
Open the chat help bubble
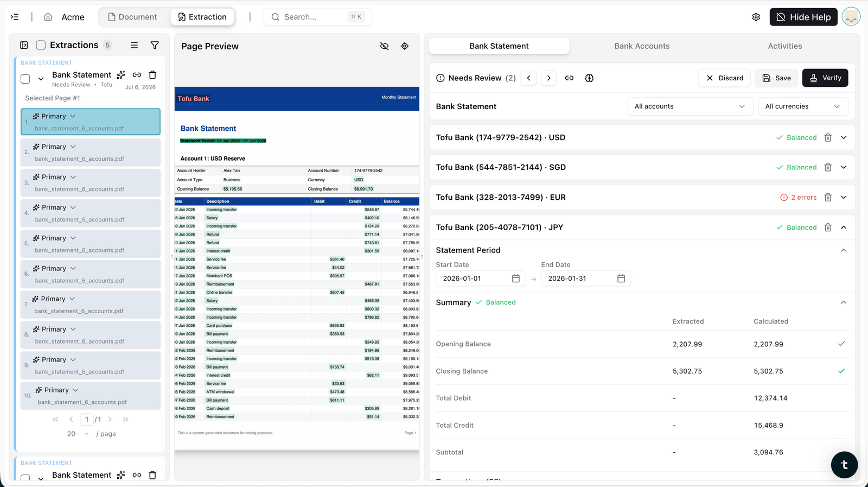pos(844,465)
